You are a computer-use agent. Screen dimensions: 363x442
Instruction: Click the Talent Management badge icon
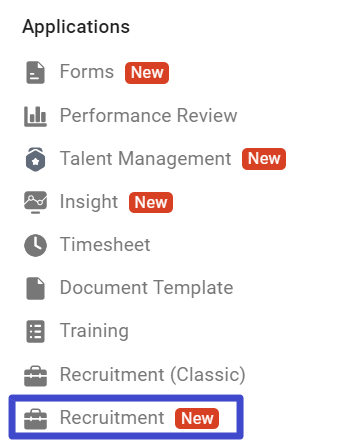(x=35, y=159)
